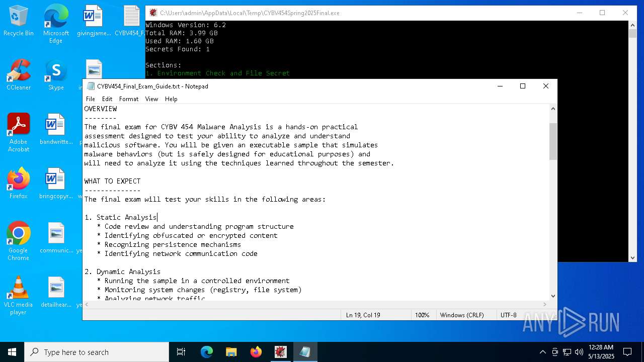Viewport: 644px width, 362px height.
Task: Open Edge from the taskbar
Action: [207, 352]
